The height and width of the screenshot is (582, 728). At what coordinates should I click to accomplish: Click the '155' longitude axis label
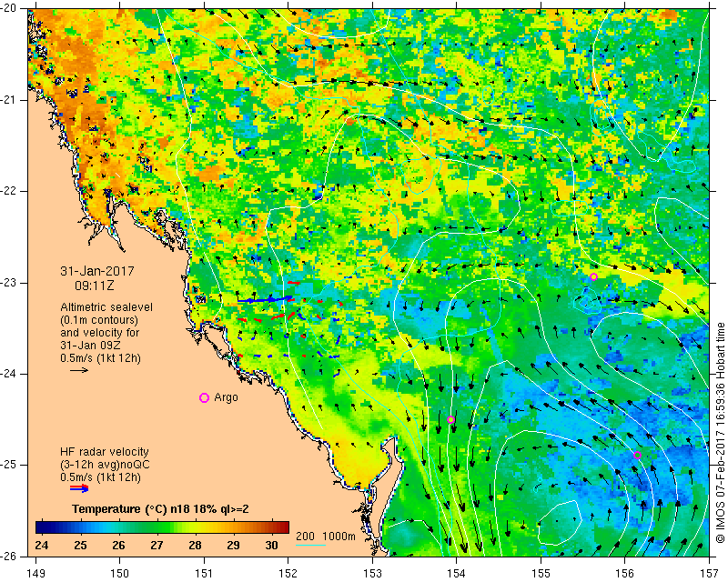541,573
